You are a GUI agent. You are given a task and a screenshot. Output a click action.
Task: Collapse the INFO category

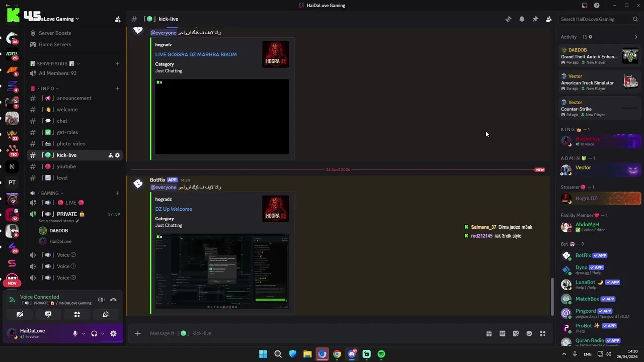45,88
